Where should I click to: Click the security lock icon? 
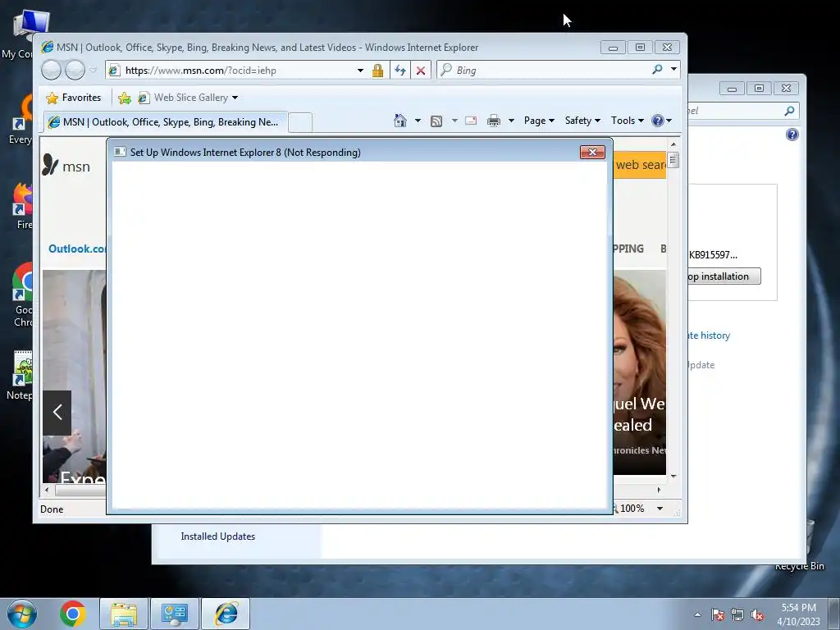(377, 71)
